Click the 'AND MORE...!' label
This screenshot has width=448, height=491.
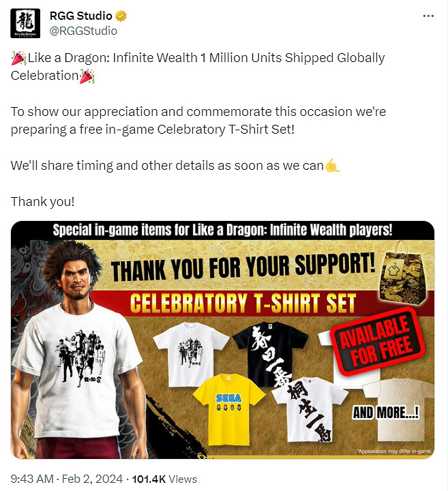click(x=386, y=412)
